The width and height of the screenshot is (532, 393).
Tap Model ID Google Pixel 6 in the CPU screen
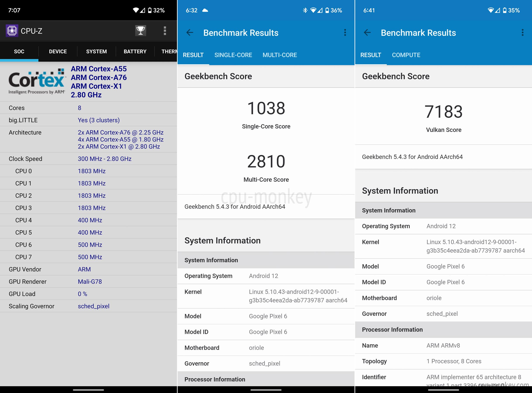point(266,332)
